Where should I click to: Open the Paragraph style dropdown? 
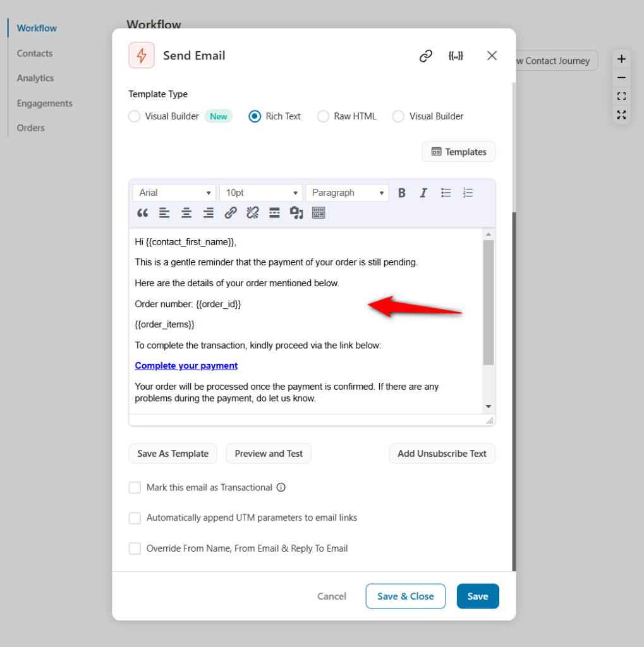[x=347, y=193]
